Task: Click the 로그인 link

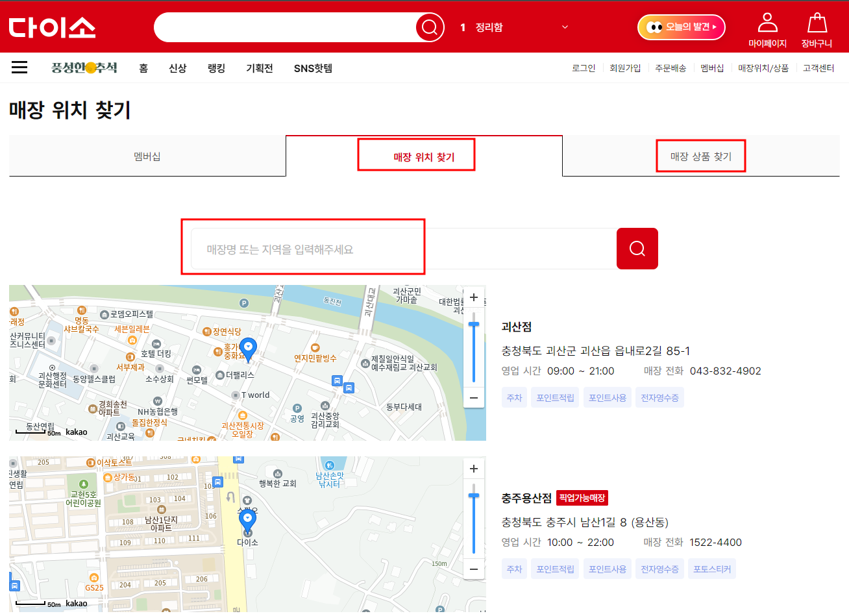Action: click(583, 67)
